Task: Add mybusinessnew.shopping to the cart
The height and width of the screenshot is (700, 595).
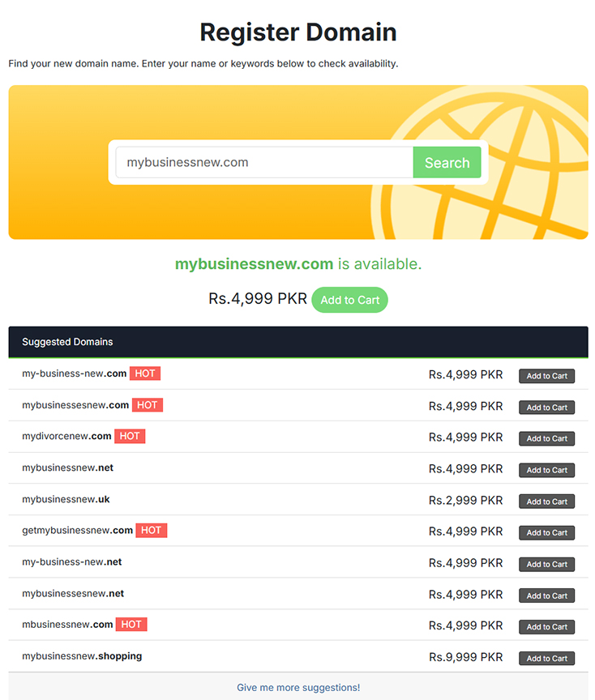Action: [546, 658]
